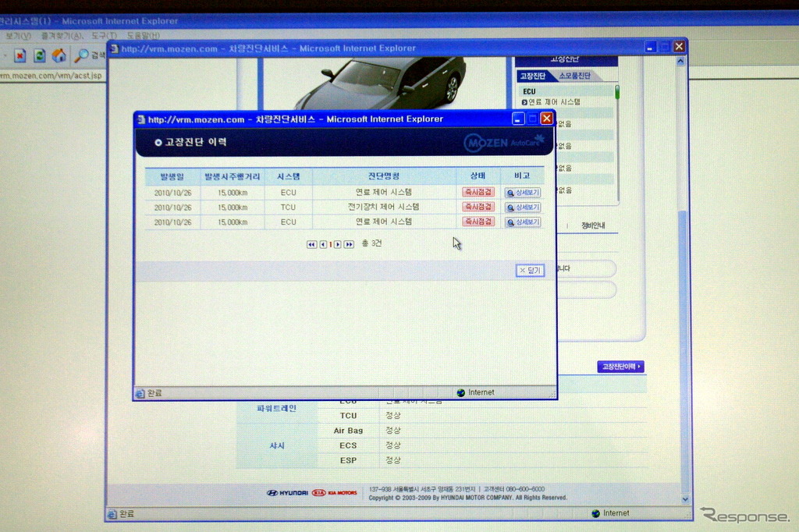
Task: Click the 닫기 close button in popup
Action: (x=530, y=270)
